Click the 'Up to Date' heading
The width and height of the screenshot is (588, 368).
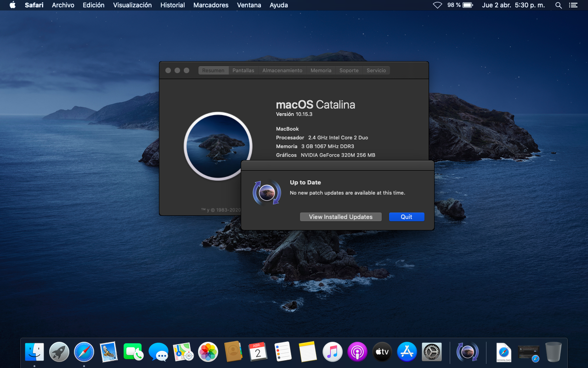coord(305,183)
